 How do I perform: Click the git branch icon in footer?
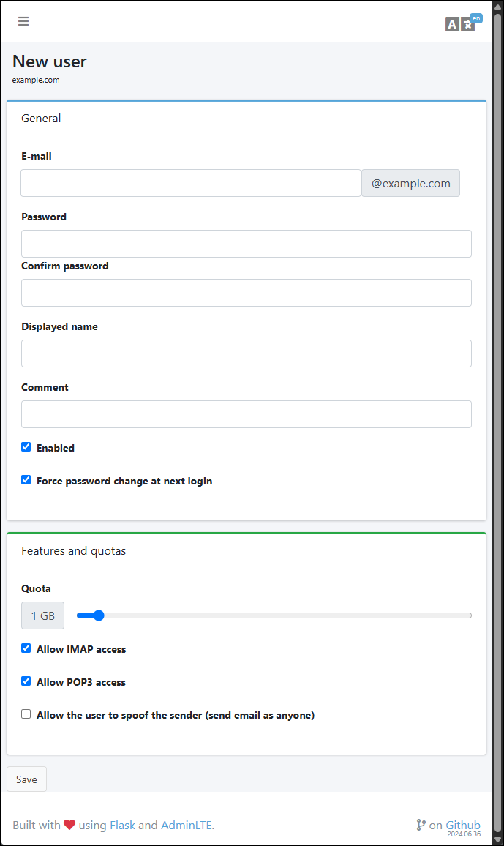(x=421, y=825)
